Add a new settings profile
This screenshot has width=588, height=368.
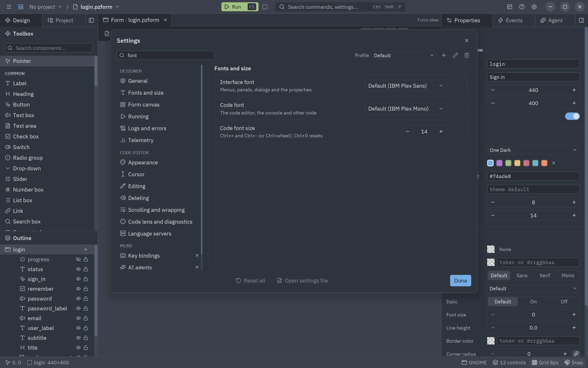pos(444,55)
